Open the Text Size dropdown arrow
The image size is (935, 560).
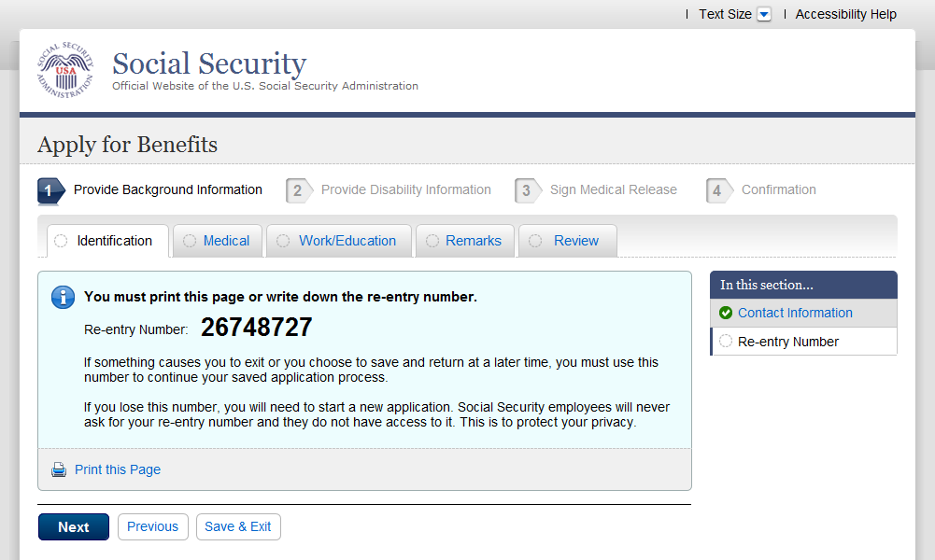764,14
